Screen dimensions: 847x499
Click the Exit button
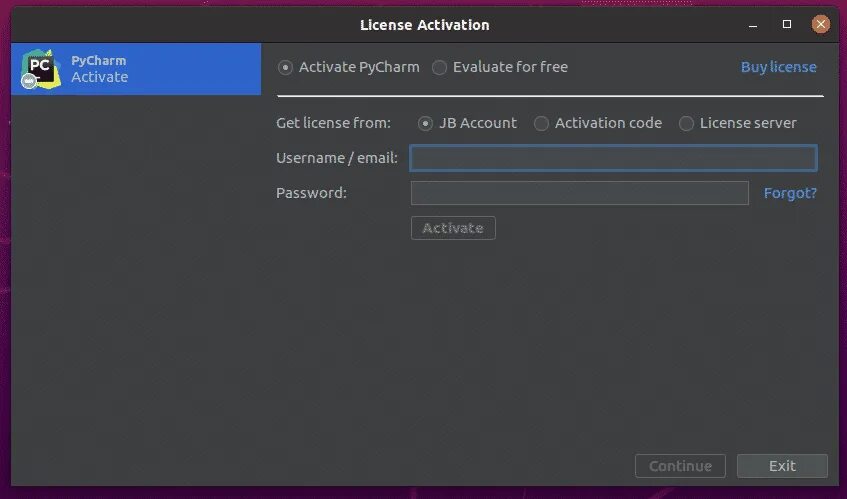point(782,466)
